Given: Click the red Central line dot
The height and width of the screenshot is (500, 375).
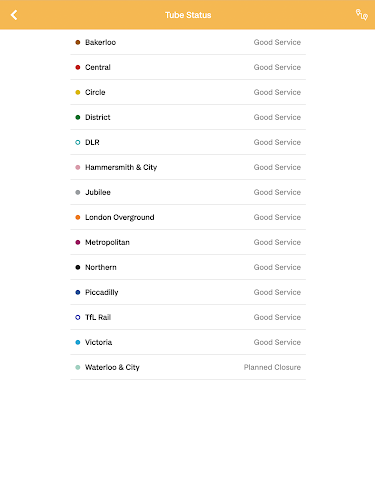Looking at the screenshot, I should tap(78, 67).
